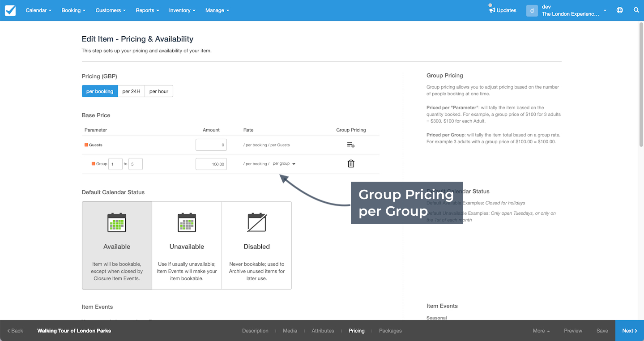644x341 pixels.
Task: Click Preview in the footer bar
Action: [x=573, y=331]
